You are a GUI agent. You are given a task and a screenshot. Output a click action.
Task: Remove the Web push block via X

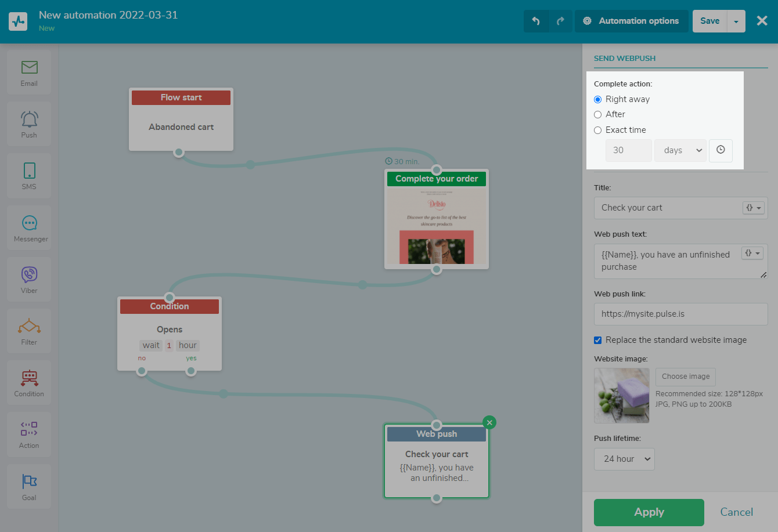tap(489, 422)
